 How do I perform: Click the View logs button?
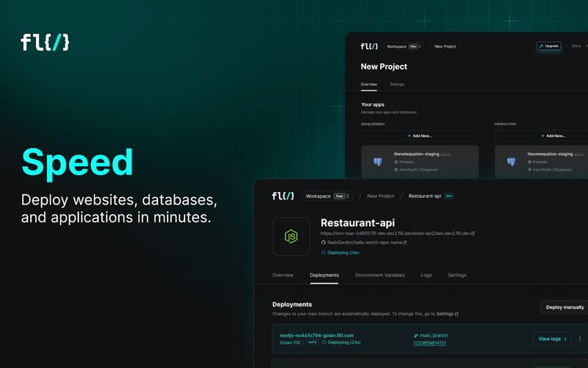(552, 339)
